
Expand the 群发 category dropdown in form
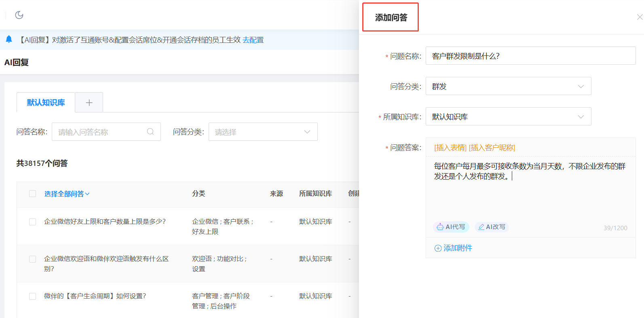(x=508, y=86)
